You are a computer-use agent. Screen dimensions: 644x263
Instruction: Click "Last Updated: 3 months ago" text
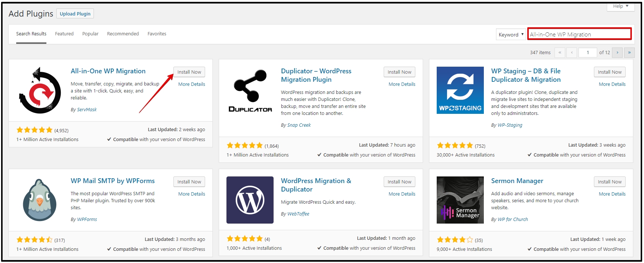[175, 239]
